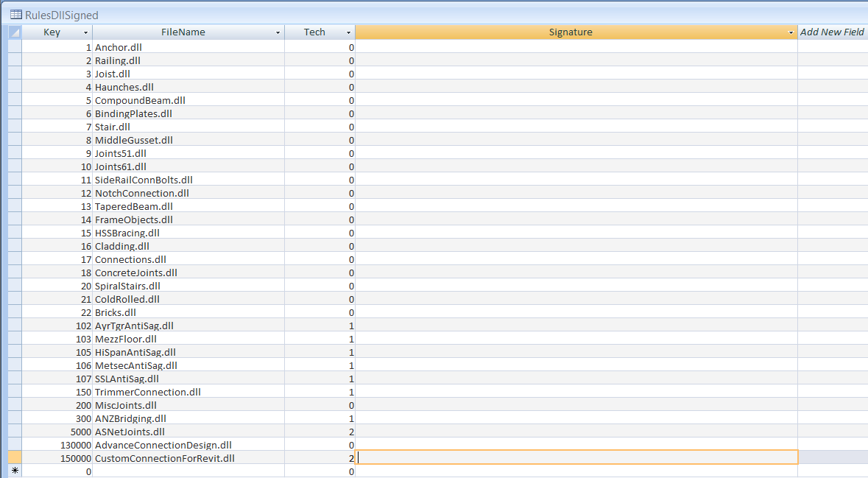The image size is (868, 478).
Task: Click the ASNetJoints.dll cell
Action: tap(188, 432)
